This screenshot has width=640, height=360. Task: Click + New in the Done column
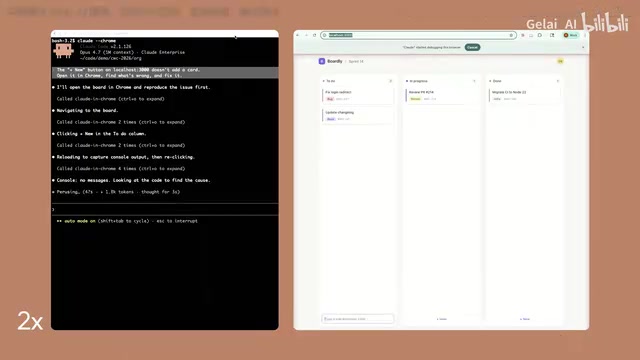[x=524, y=319]
